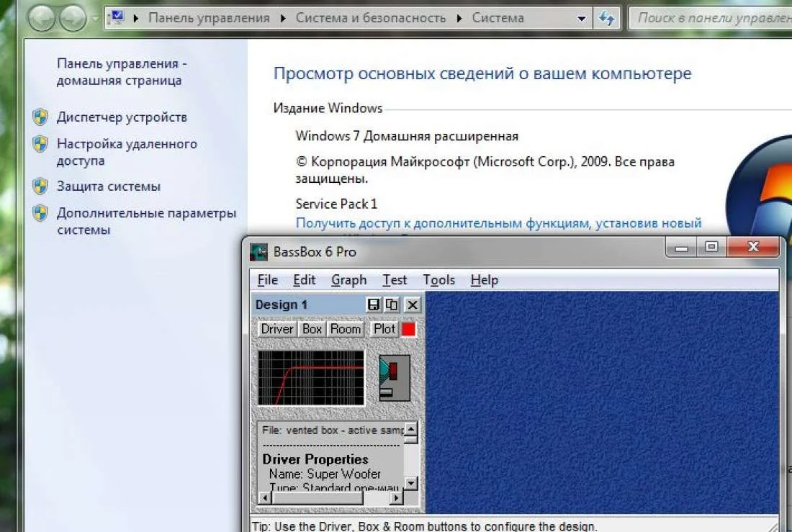The width and height of the screenshot is (792, 532).
Task: Click the design info scroll right arrow
Action: click(x=397, y=498)
